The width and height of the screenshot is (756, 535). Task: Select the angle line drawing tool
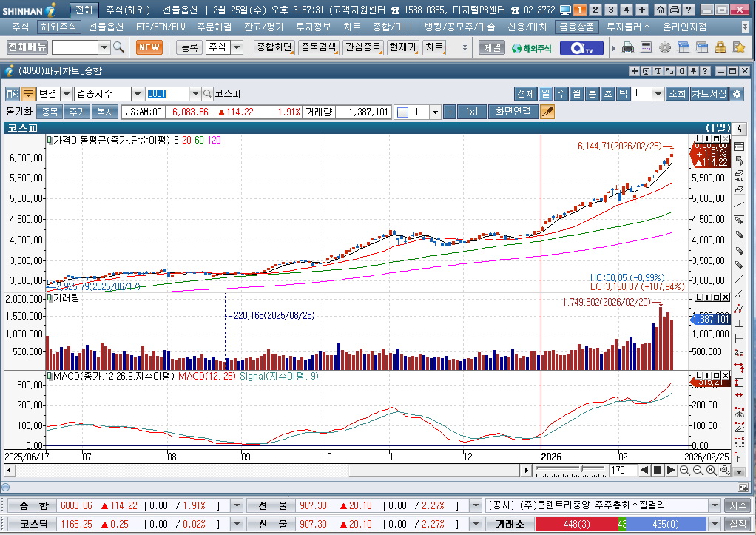tap(739, 295)
